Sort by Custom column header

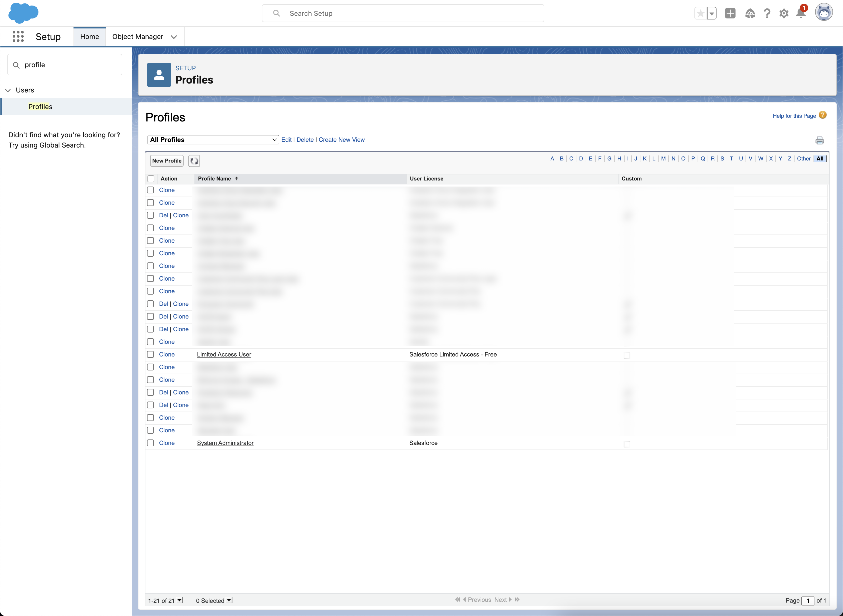click(632, 179)
